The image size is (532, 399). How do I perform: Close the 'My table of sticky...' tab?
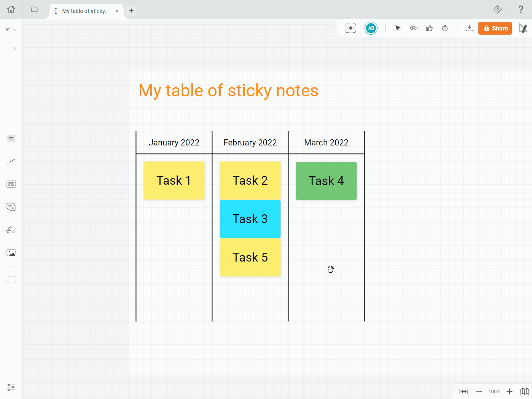click(x=117, y=11)
